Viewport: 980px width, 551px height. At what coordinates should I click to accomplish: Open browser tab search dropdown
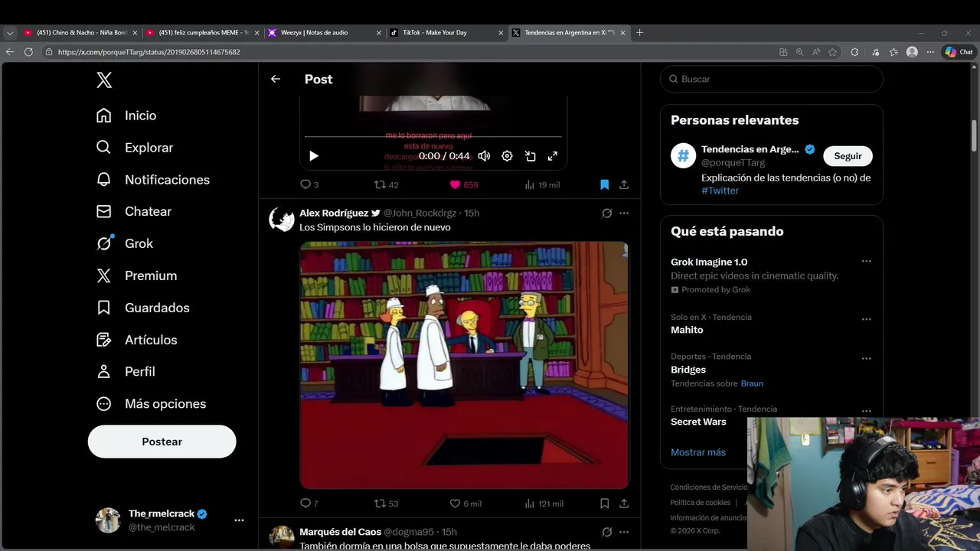[10, 33]
